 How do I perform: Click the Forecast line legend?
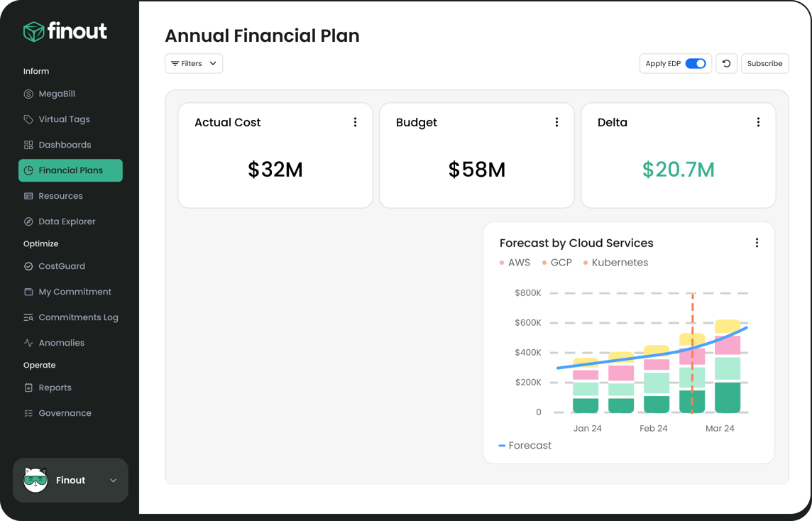525,445
